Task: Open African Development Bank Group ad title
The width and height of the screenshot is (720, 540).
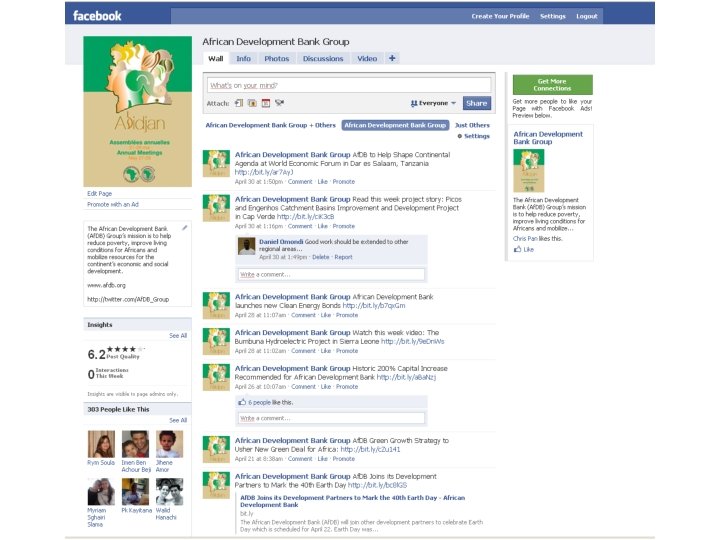Action: 548,138
